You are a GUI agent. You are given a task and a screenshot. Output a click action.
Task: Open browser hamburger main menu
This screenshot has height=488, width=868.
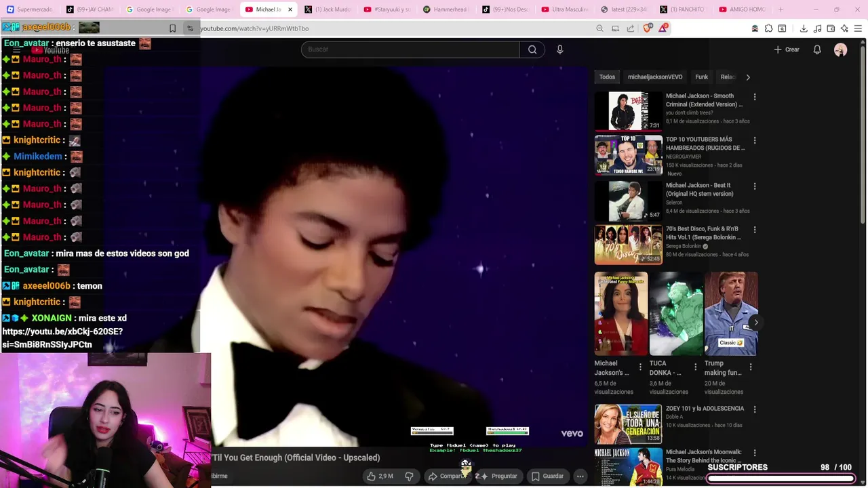point(858,28)
